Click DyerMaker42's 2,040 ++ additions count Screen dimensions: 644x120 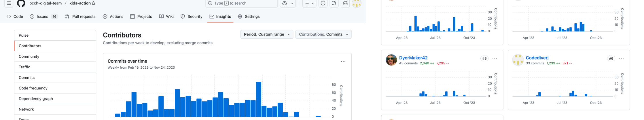427,63
